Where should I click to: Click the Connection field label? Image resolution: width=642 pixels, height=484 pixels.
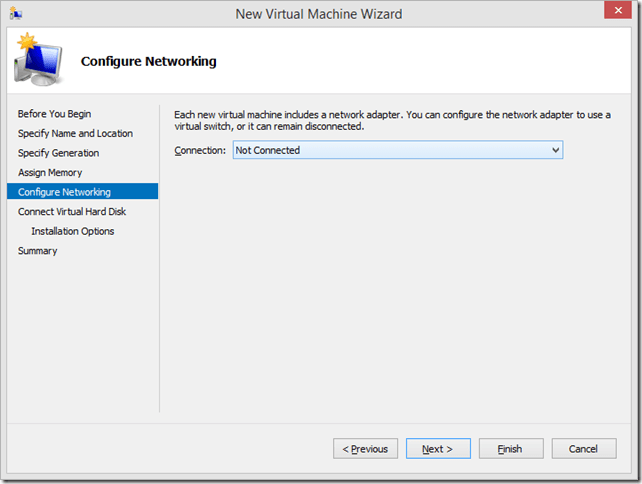coord(200,150)
